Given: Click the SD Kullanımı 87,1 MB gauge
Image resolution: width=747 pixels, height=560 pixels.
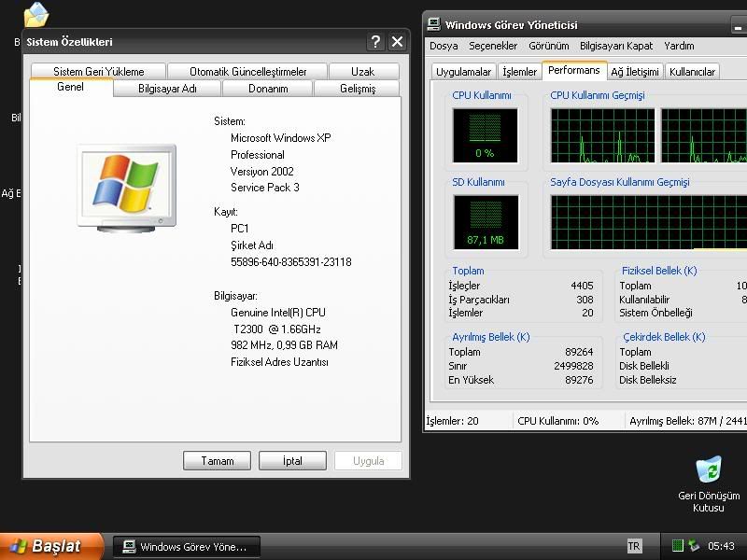Looking at the screenshot, I should tap(486, 222).
